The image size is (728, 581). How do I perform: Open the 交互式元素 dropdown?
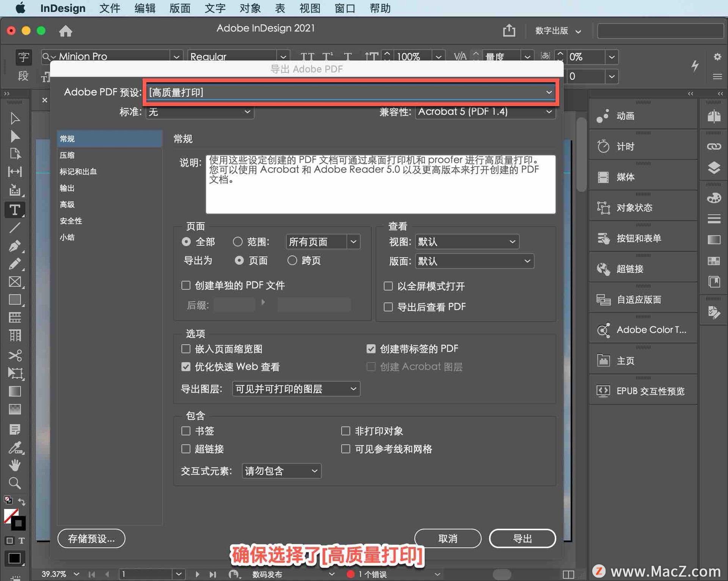coord(281,471)
